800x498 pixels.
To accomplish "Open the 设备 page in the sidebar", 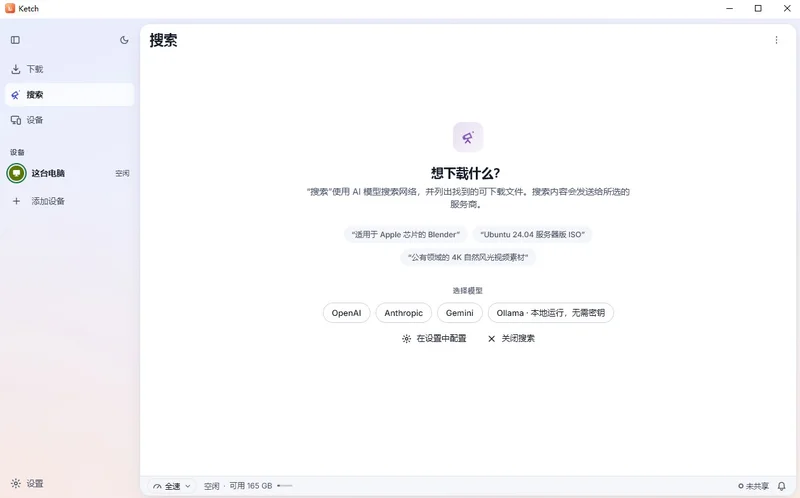I will click(69, 120).
